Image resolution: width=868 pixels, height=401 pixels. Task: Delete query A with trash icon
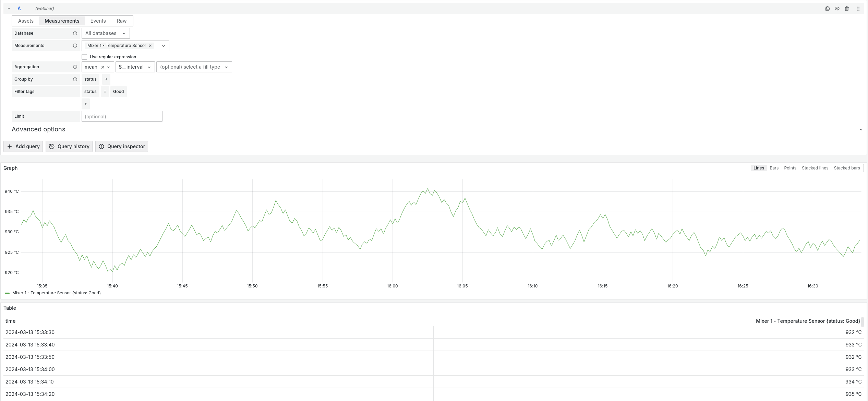point(847,9)
